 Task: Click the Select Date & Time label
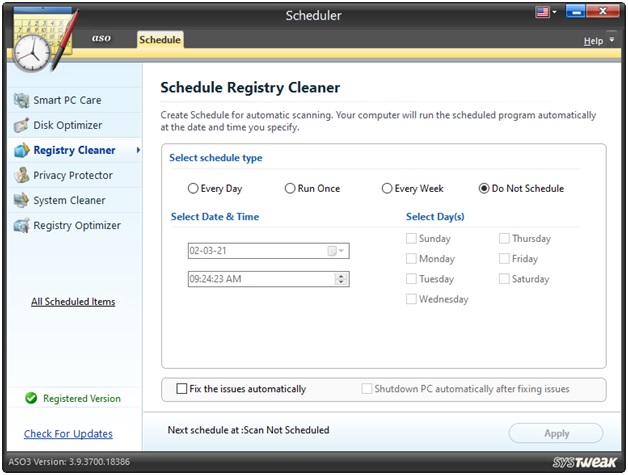215,217
